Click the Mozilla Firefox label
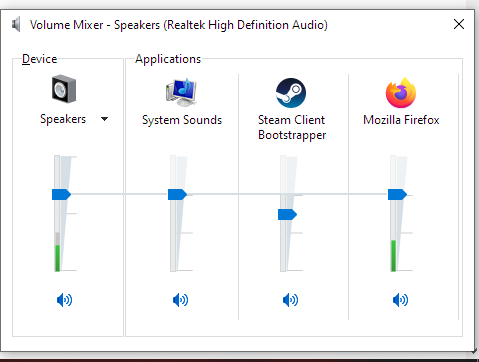Screen dimensions: 479x362 (x=401, y=120)
